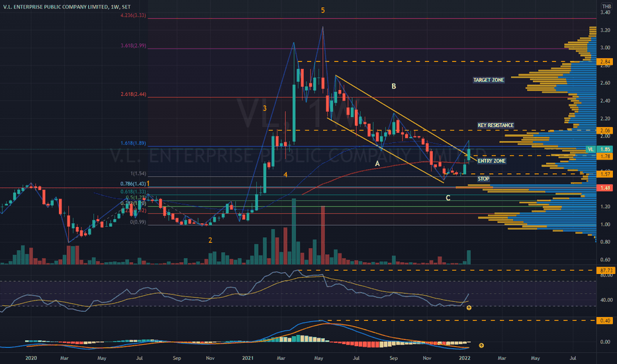Click the up-arrow marker under the RSI line
The height and width of the screenshot is (364, 617).
pos(469,308)
